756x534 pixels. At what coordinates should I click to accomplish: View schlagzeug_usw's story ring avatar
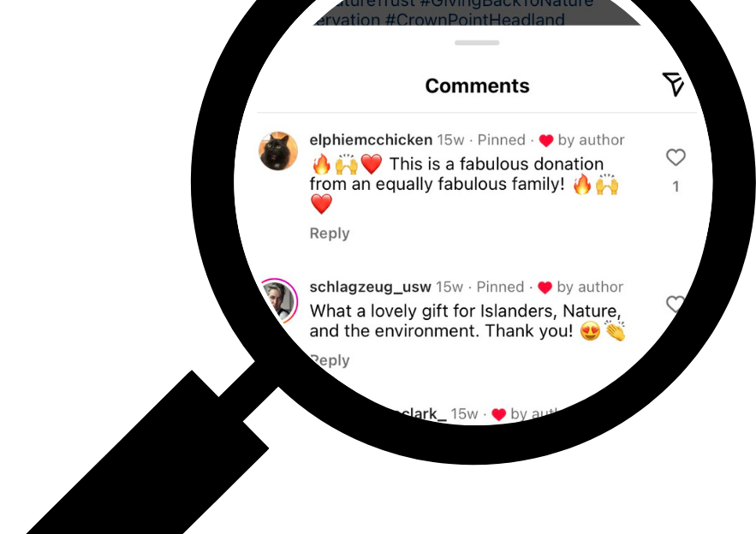[x=280, y=300]
